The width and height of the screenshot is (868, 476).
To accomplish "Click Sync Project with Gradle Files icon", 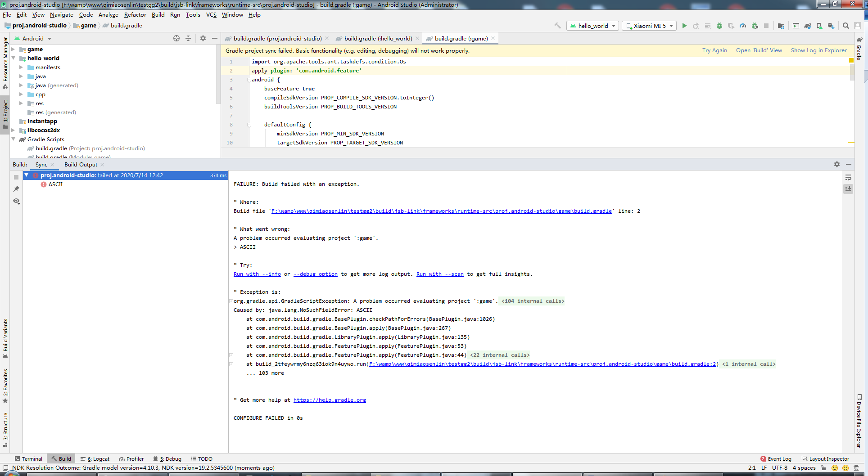I will point(808,26).
